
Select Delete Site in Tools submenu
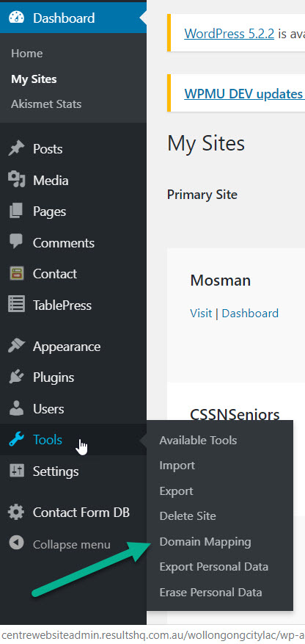pos(188,515)
